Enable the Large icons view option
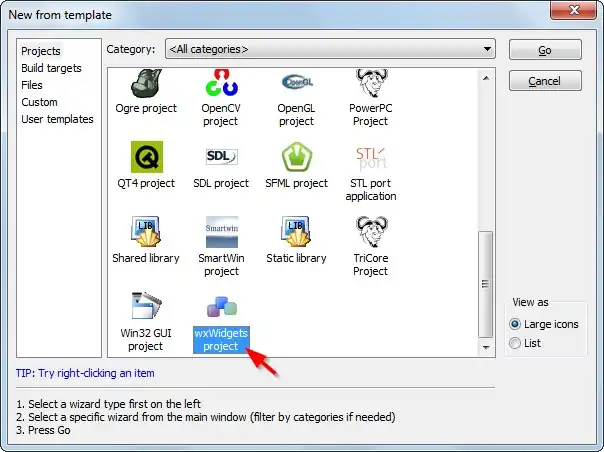The image size is (604, 452). coord(515,324)
